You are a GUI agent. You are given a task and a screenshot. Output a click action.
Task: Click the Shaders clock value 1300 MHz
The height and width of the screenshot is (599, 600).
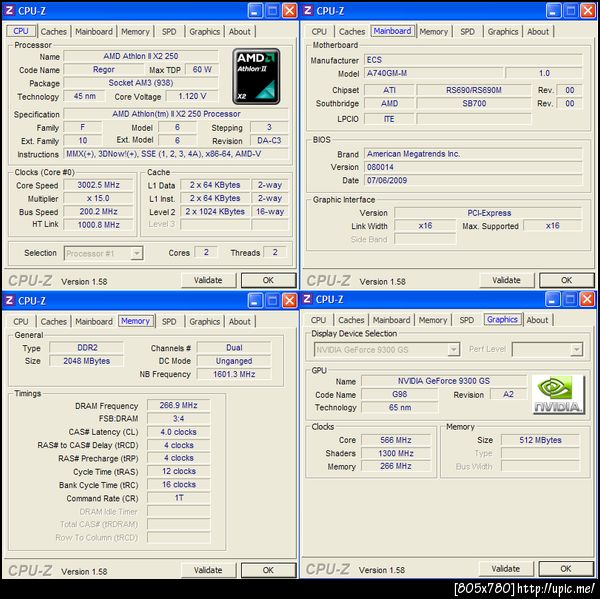click(396, 453)
